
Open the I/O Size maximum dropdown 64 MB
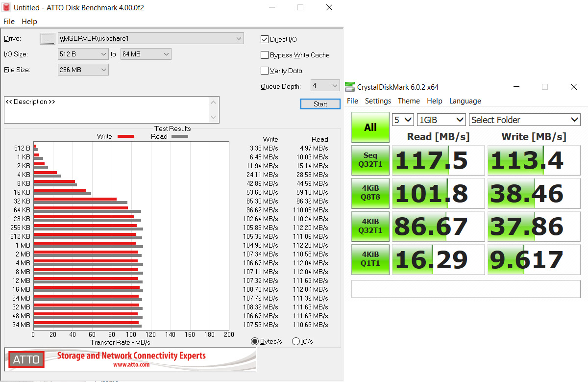pos(146,54)
